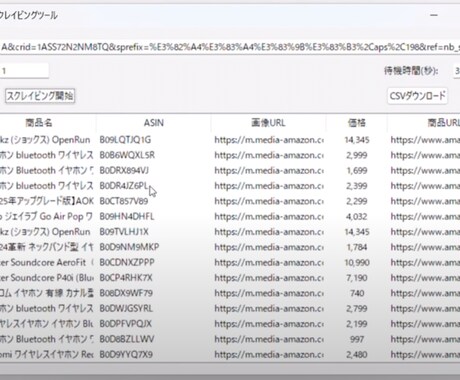Viewport: 460px width, 380px height.
Task: Click the URL input field
Action: [x=230, y=47]
